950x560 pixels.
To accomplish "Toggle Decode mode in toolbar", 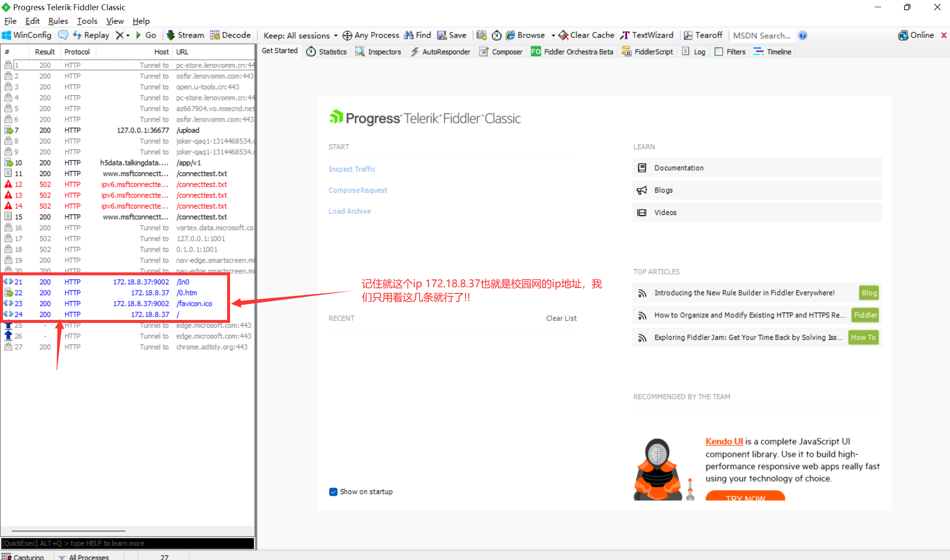I will [230, 35].
